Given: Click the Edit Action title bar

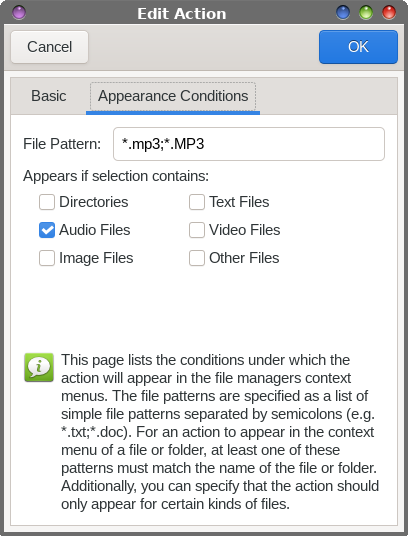Looking at the screenshot, I should coord(182,14).
